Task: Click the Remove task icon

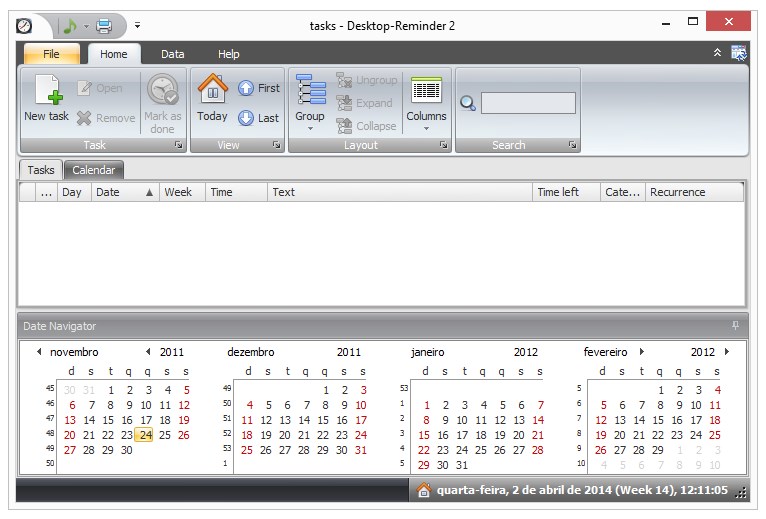Action: 84,118
